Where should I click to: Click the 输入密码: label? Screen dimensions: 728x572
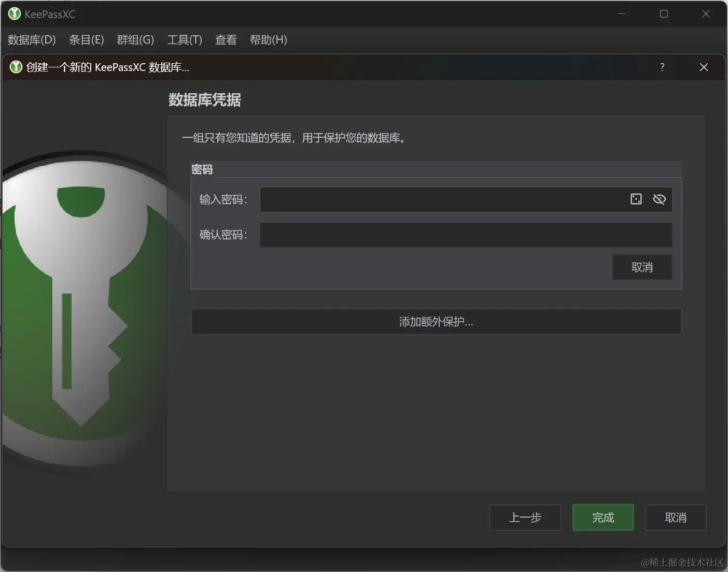pos(223,199)
